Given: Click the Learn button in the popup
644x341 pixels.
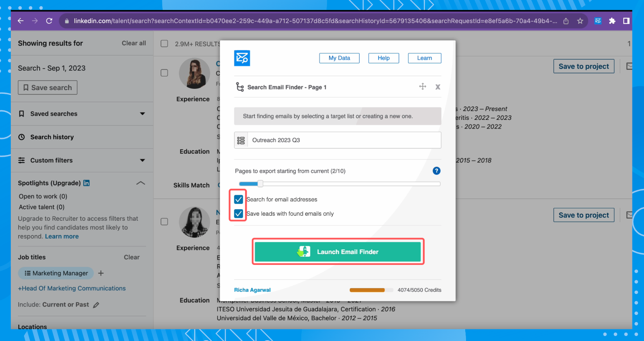Looking at the screenshot, I should 425,58.
